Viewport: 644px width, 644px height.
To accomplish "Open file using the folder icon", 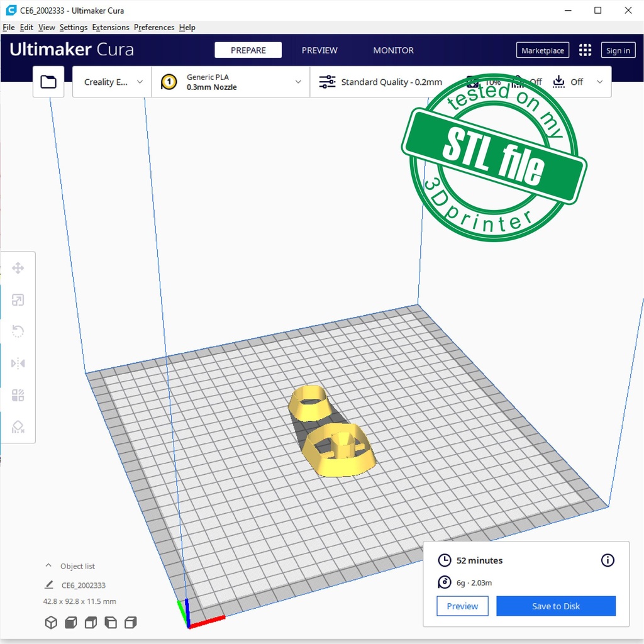I will point(48,82).
